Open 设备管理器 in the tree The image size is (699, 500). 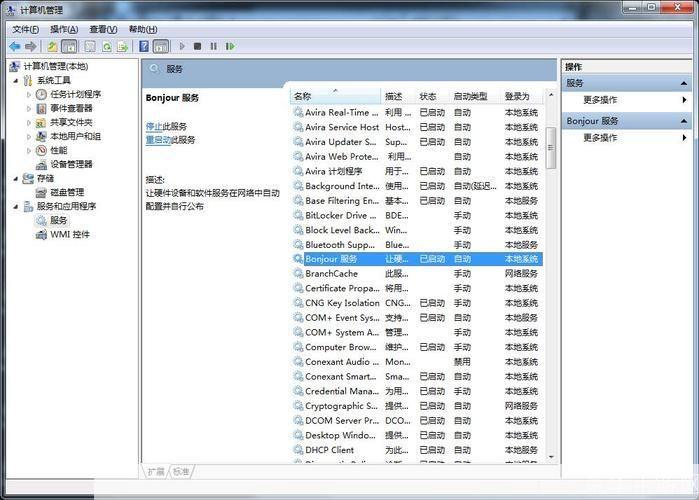click(x=71, y=164)
